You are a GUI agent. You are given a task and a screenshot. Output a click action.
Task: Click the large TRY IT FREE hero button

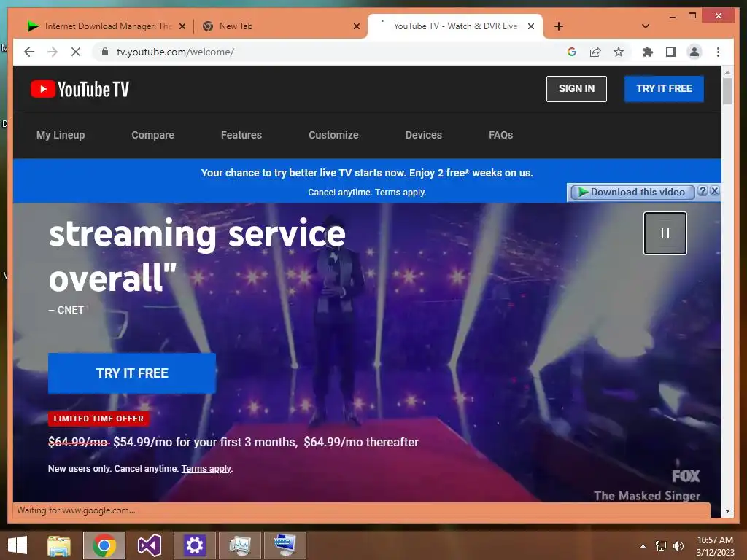[x=132, y=373]
